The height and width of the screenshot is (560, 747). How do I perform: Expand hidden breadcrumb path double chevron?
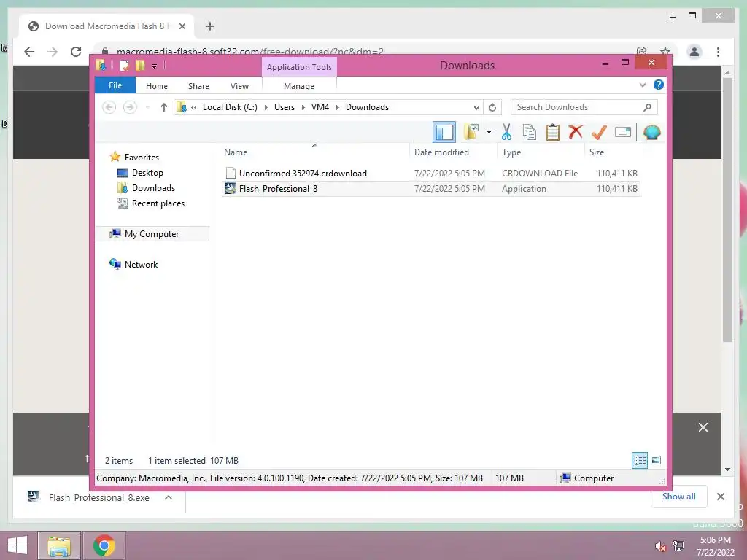pyautogui.click(x=194, y=108)
